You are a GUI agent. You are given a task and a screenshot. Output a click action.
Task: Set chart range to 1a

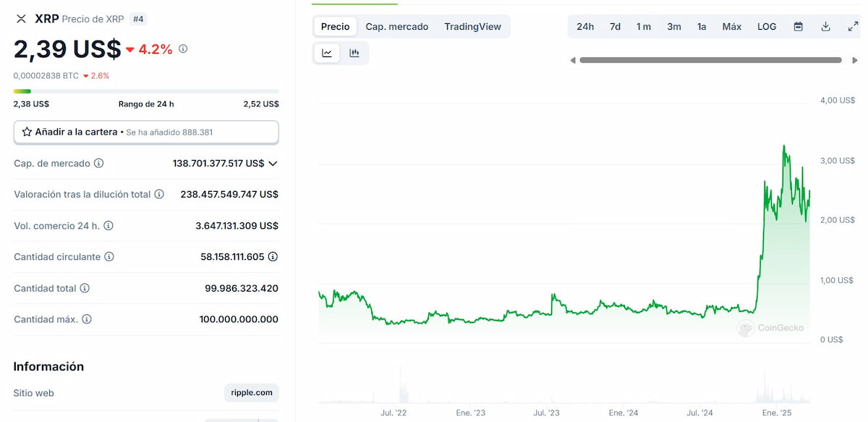[702, 27]
